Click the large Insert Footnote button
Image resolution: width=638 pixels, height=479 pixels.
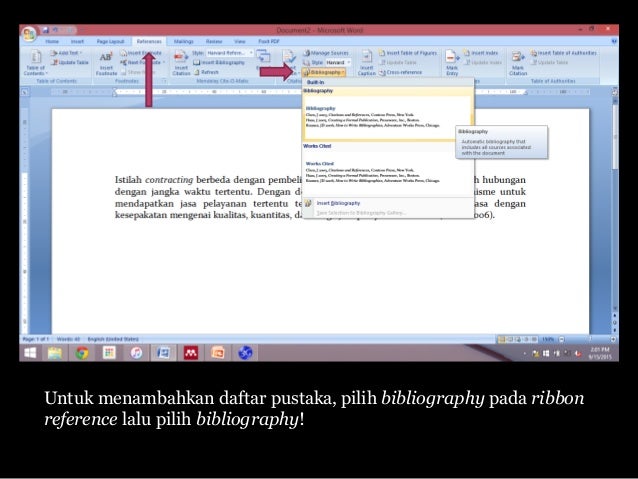pos(106,63)
